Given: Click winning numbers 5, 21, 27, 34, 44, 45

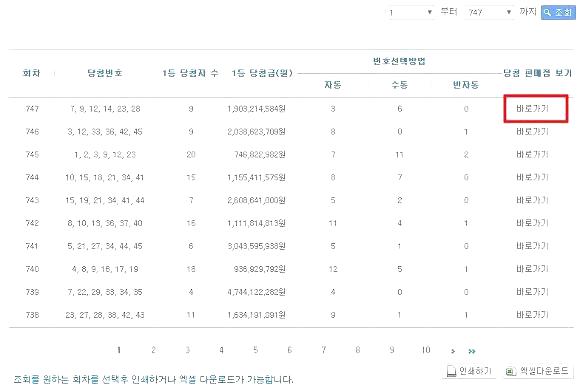Looking at the screenshot, I should tap(105, 246).
